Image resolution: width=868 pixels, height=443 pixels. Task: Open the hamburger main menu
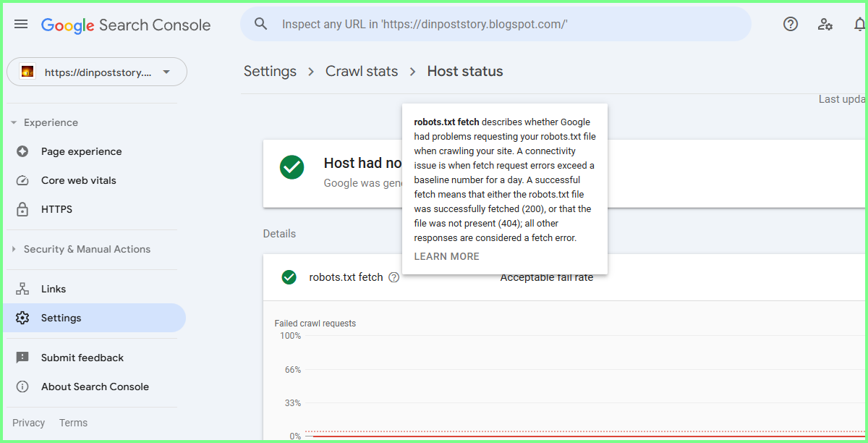click(21, 24)
